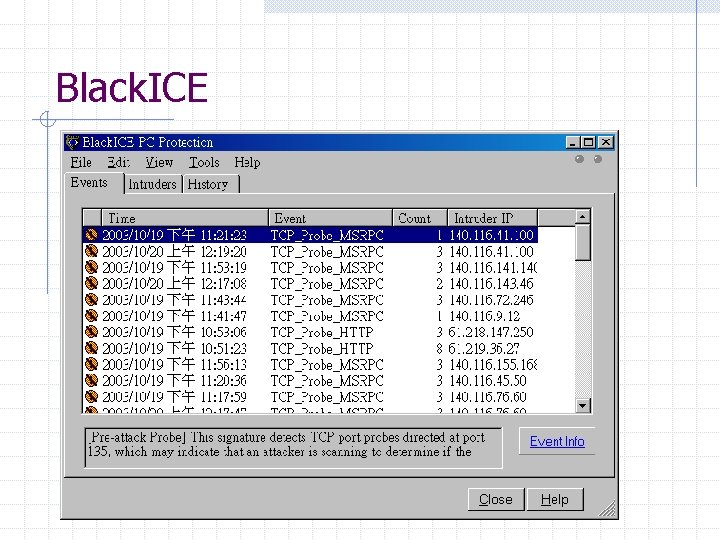Click the probe icon for 12:19:20 event
This screenshot has width=720, height=540.
91,251
